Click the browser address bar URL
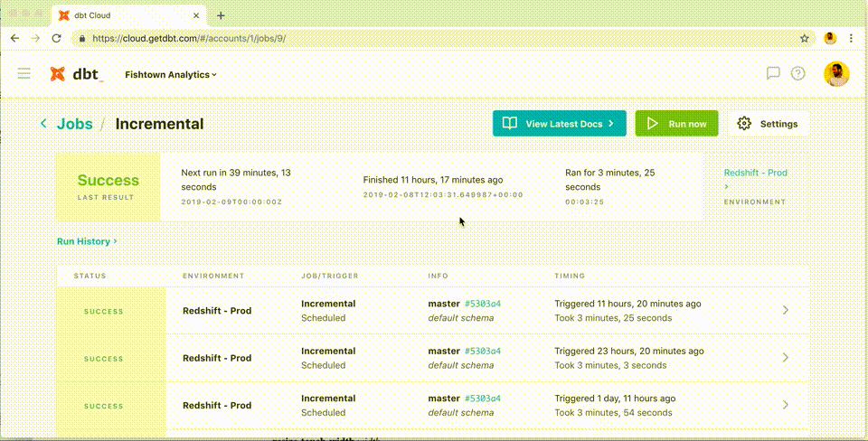Screen dimensions: 868x441 [x=189, y=39]
